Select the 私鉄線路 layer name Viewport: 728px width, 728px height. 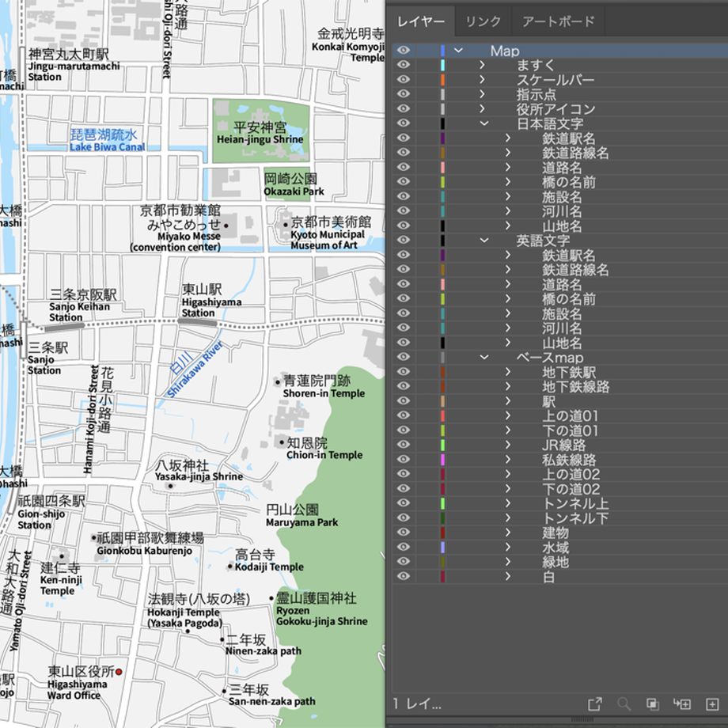(x=569, y=459)
